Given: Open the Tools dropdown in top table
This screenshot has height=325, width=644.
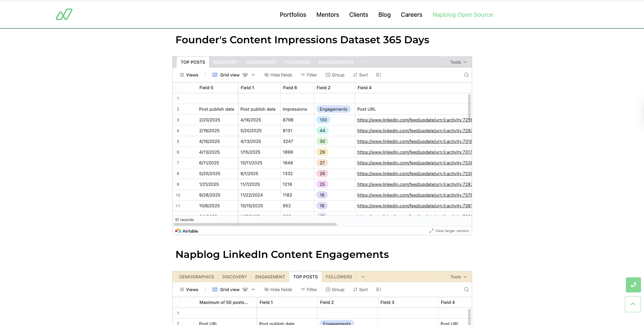Looking at the screenshot, I should [458, 62].
